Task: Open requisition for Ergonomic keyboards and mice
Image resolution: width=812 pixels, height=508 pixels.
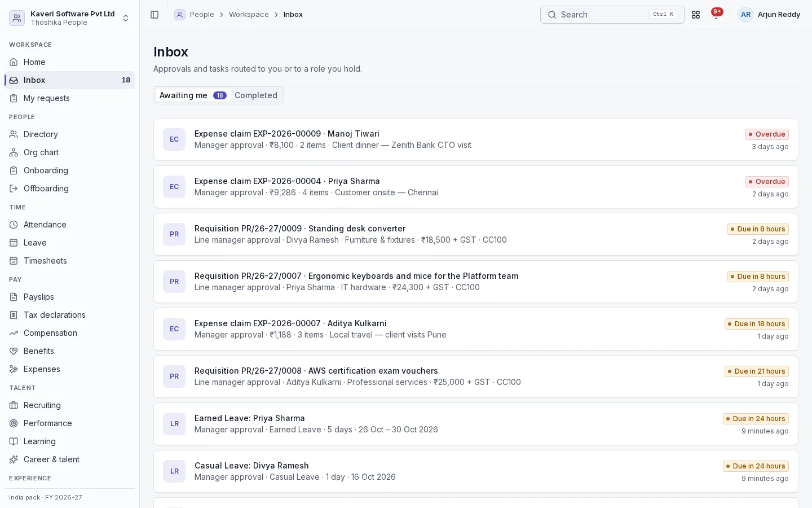Action: (476, 282)
